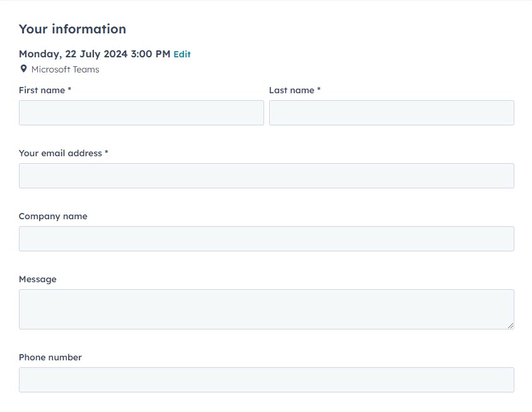Viewport: 532px width, 412px height.
Task: Click the Edit link beside the date
Action: 182,54
